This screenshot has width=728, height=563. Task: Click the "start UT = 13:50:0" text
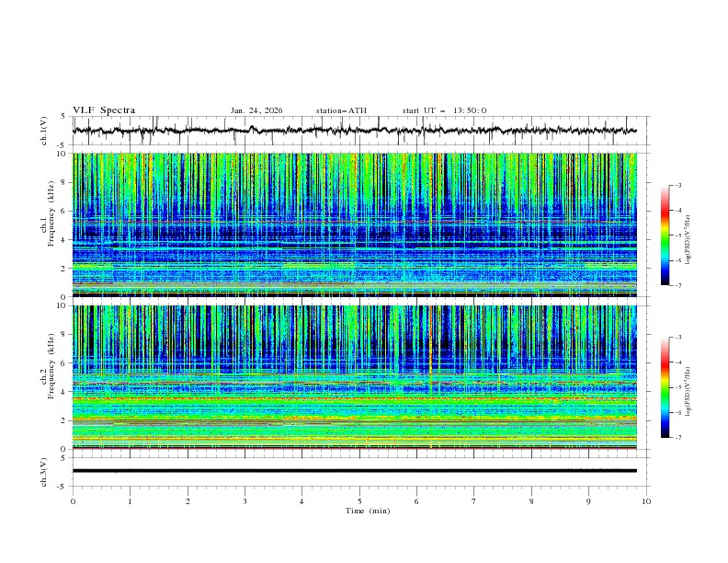(x=444, y=110)
